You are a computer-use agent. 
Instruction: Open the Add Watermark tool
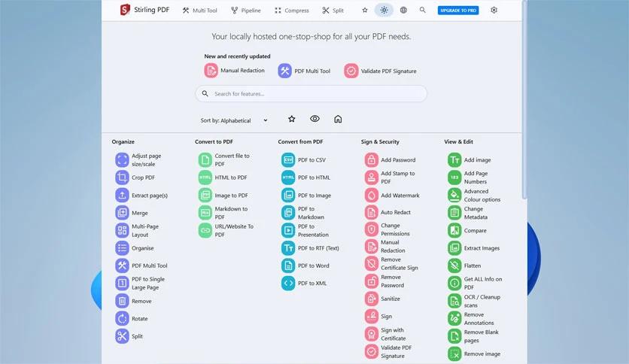(x=392, y=196)
